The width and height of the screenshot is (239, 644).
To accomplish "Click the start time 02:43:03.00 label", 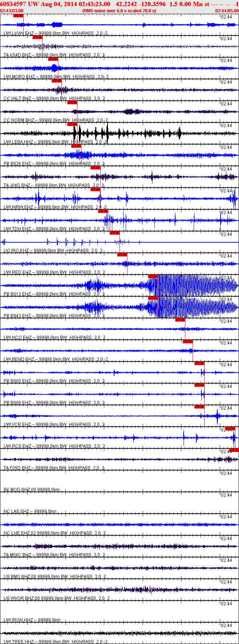I will point(12,11).
